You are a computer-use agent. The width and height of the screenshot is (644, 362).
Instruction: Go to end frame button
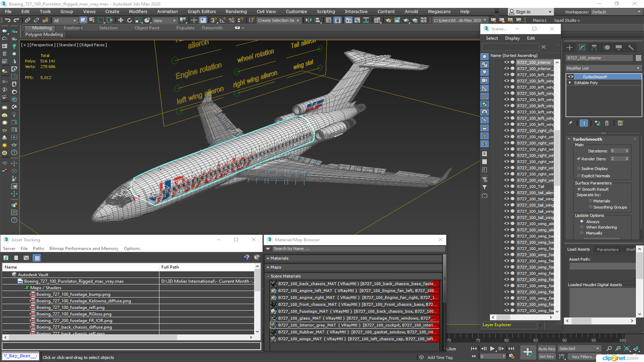511,349
